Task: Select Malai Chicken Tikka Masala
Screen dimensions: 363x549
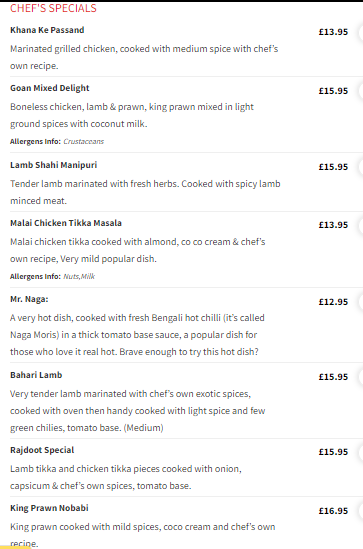Action: click(66, 223)
